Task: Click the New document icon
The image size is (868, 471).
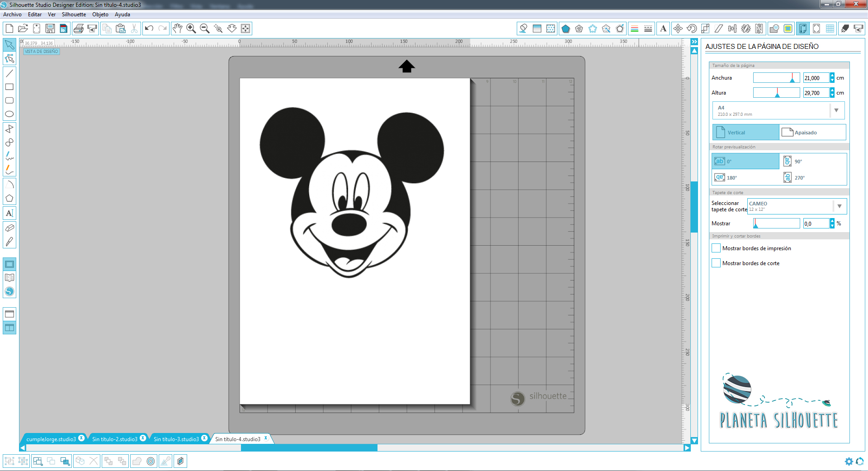Action: (9, 29)
